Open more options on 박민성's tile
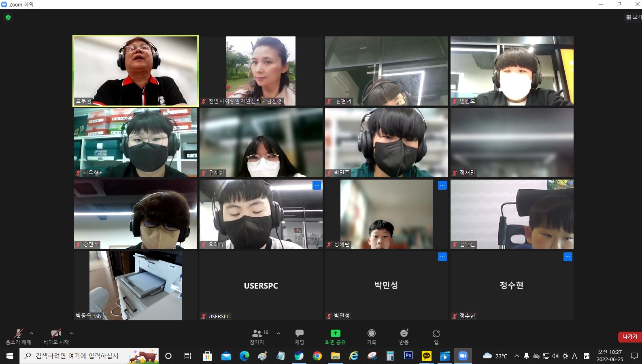Viewport: 642px width, 364px height. (x=442, y=257)
